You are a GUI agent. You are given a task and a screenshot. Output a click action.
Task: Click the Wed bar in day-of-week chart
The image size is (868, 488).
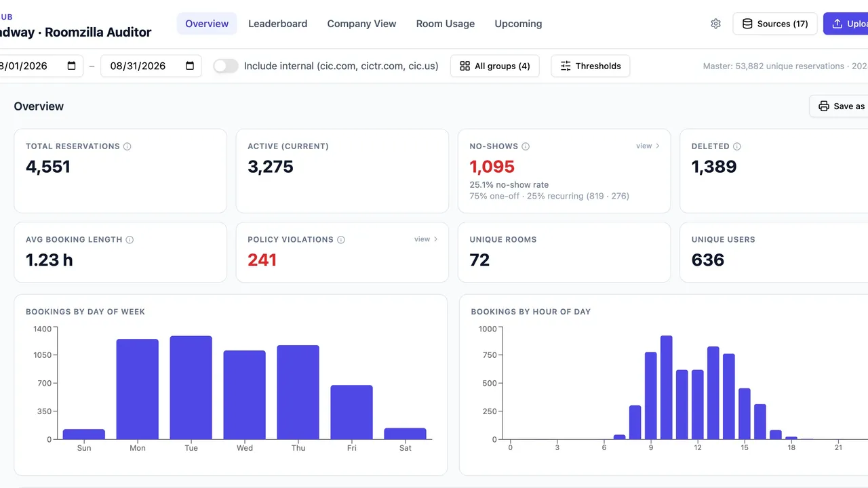pos(245,395)
